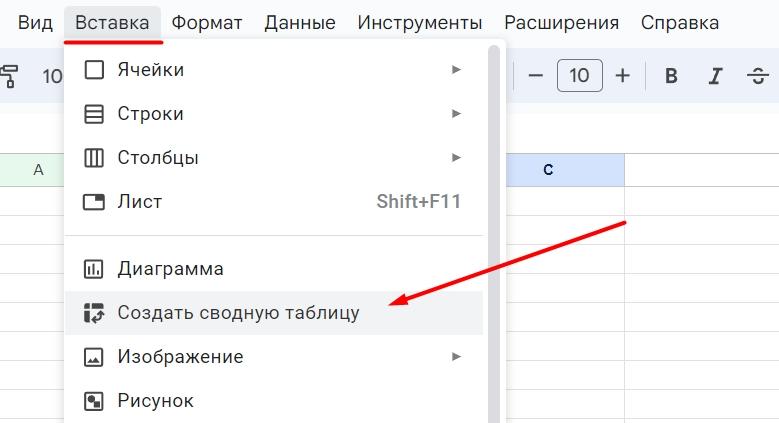
Task: Increase font size with plus button
Action: (x=622, y=76)
